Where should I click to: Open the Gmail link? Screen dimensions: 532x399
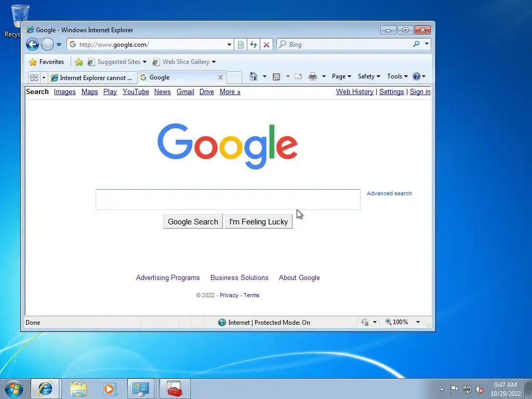(185, 92)
